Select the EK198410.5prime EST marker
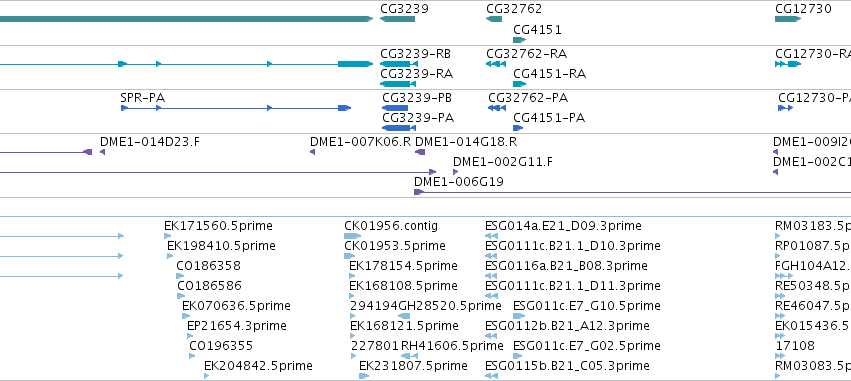The image size is (851, 381). 170,256
